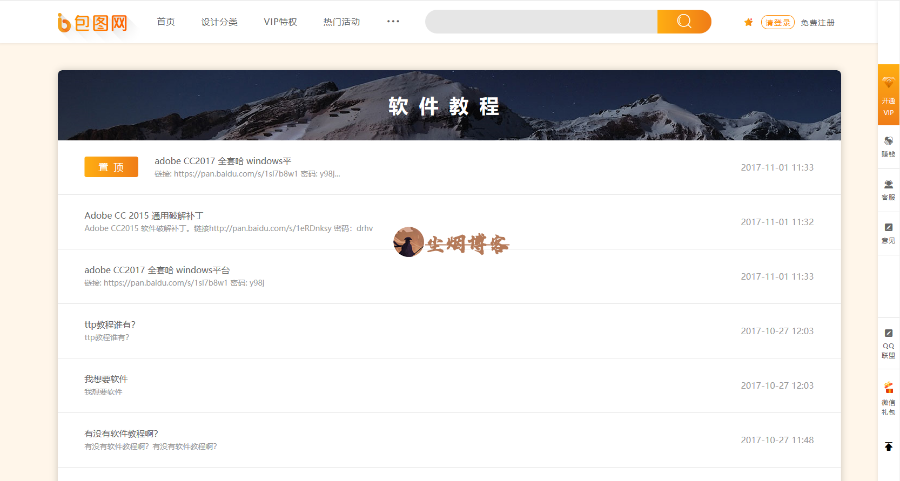Click the orange star icon beside login

pyautogui.click(x=748, y=22)
